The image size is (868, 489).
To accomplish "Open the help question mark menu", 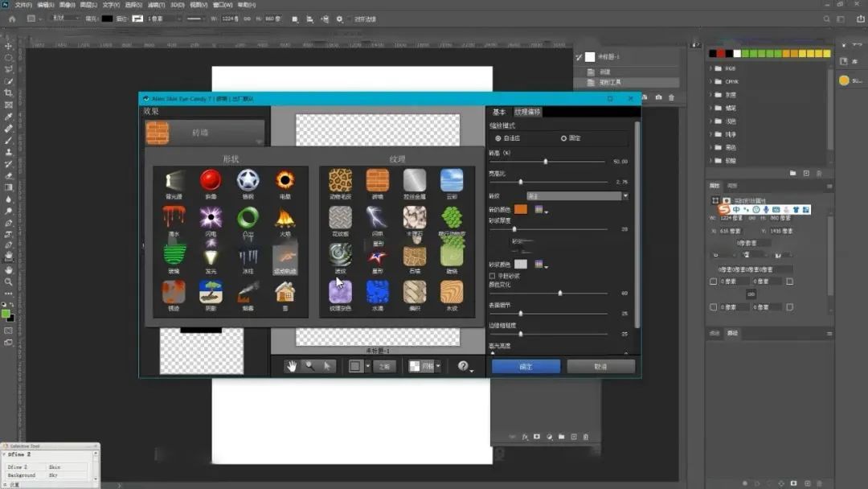I will (464, 366).
